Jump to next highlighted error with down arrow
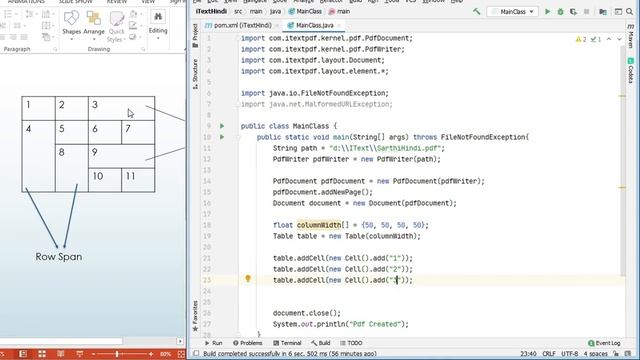Screen dimensions: 640x360 point(619,39)
